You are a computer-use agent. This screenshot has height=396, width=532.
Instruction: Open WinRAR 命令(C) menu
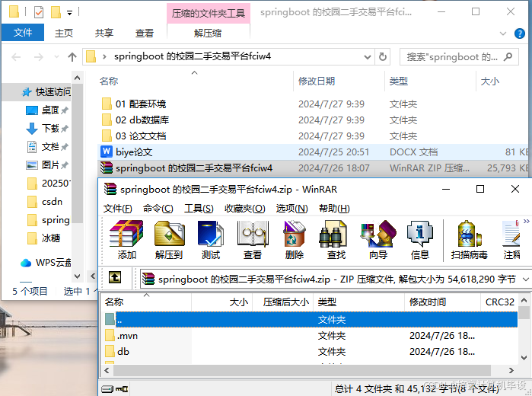(158, 208)
